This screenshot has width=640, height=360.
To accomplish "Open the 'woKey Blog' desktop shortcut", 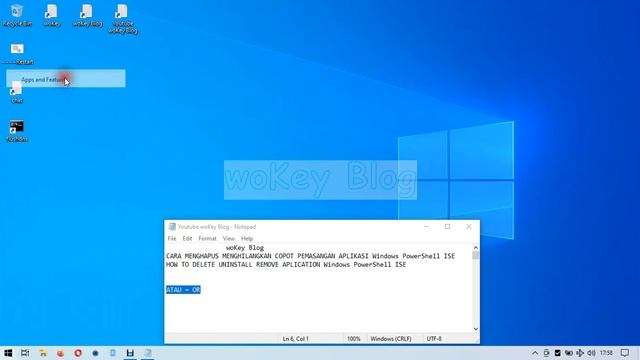I will [87, 16].
